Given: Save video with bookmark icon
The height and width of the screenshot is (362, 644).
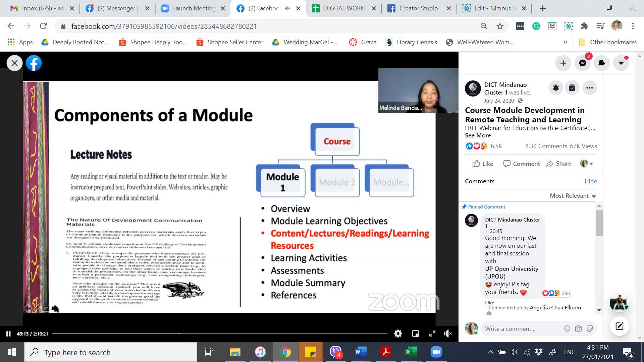Looking at the screenshot, I should click(x=572, y=88).
